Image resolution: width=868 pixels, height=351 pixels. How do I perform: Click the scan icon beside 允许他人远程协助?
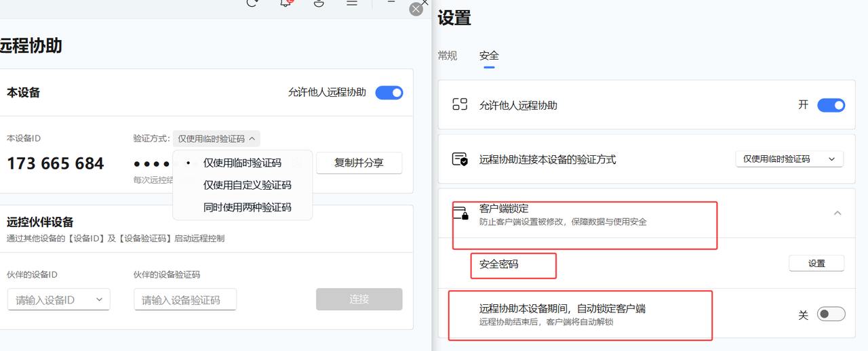pos(460,105)
